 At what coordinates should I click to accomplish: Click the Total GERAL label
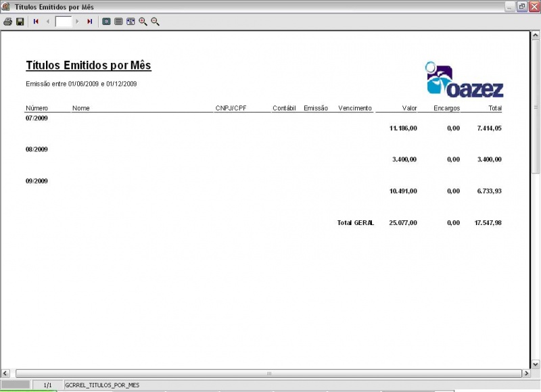[x=356, y=223]
